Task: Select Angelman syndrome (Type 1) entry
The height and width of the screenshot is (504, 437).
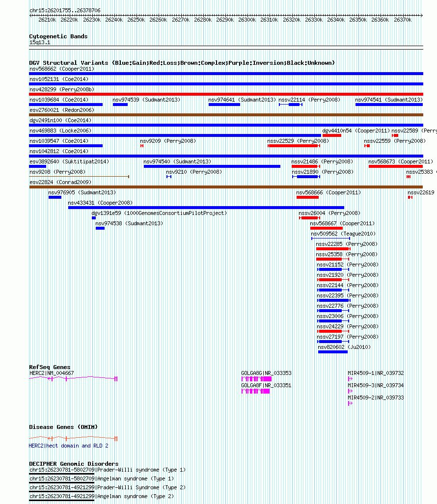Action: coord(102,478)
